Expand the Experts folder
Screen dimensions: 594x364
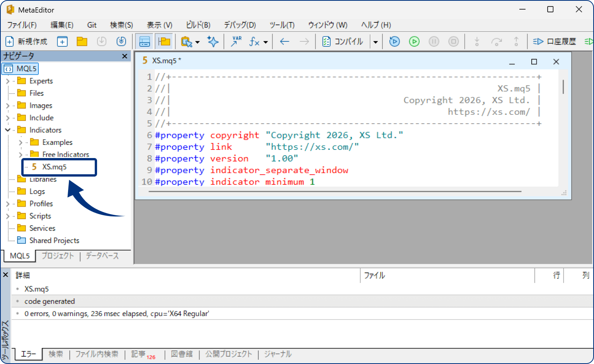point(8,81)
